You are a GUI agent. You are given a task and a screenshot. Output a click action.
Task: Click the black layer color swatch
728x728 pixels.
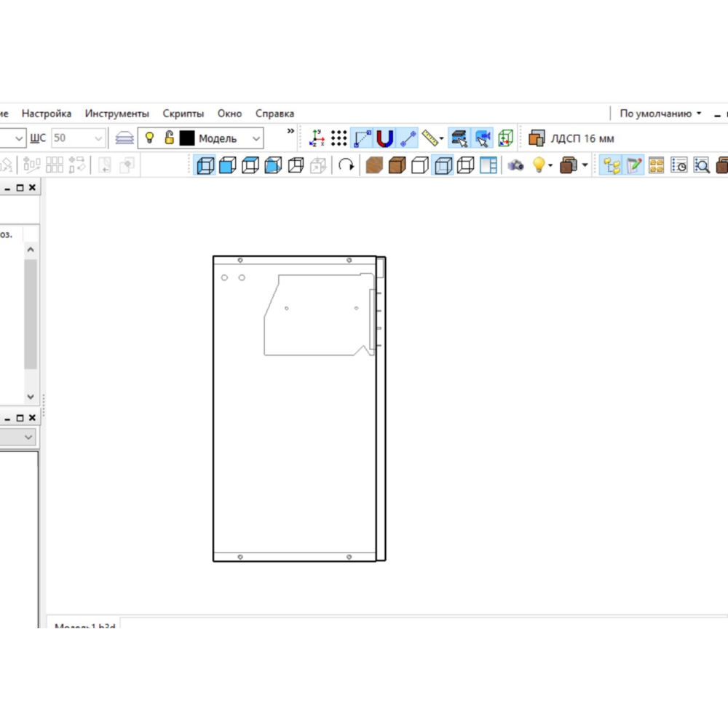pyautogui.click(x=187, y=138)
